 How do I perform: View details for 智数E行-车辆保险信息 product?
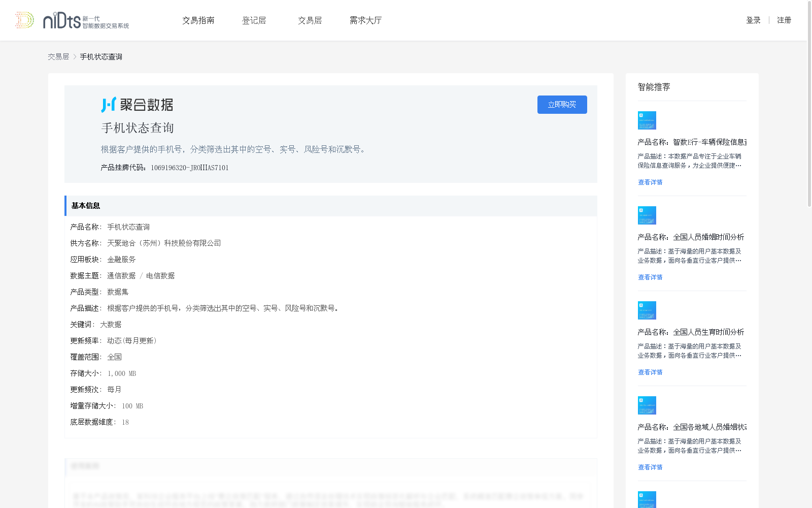[x=650, y=182]
